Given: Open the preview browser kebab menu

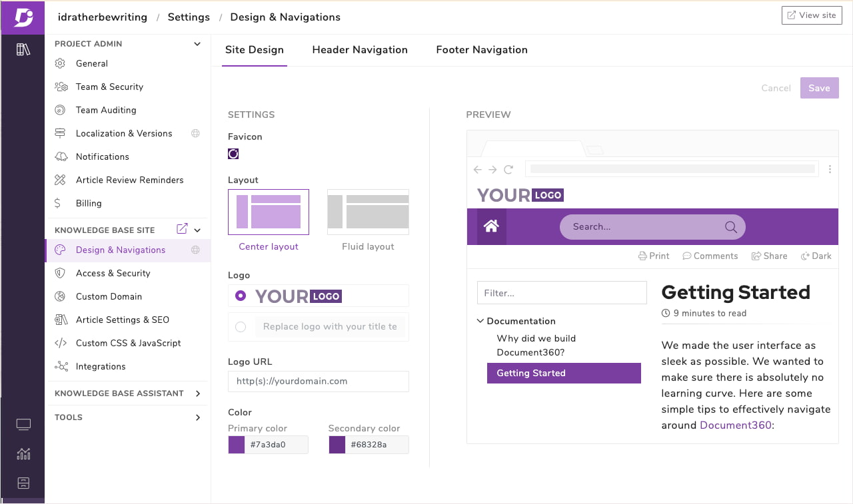Looking at the screenshot, I should pos(830,170).
